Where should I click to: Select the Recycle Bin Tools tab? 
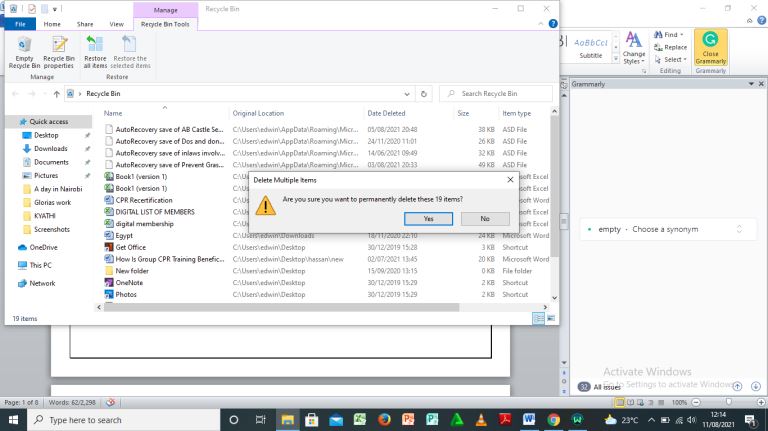click(x=165, y=24)
